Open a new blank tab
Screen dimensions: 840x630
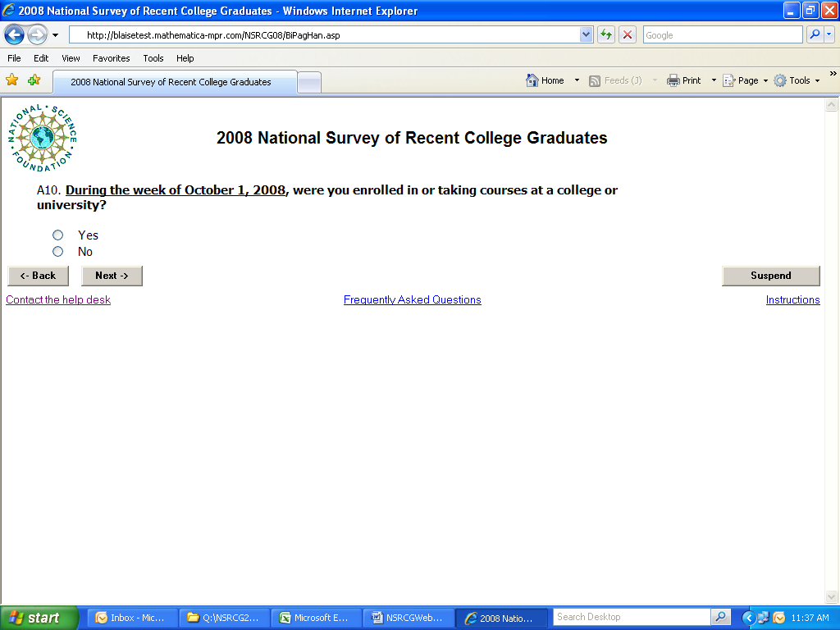click(x=309, y=83)
